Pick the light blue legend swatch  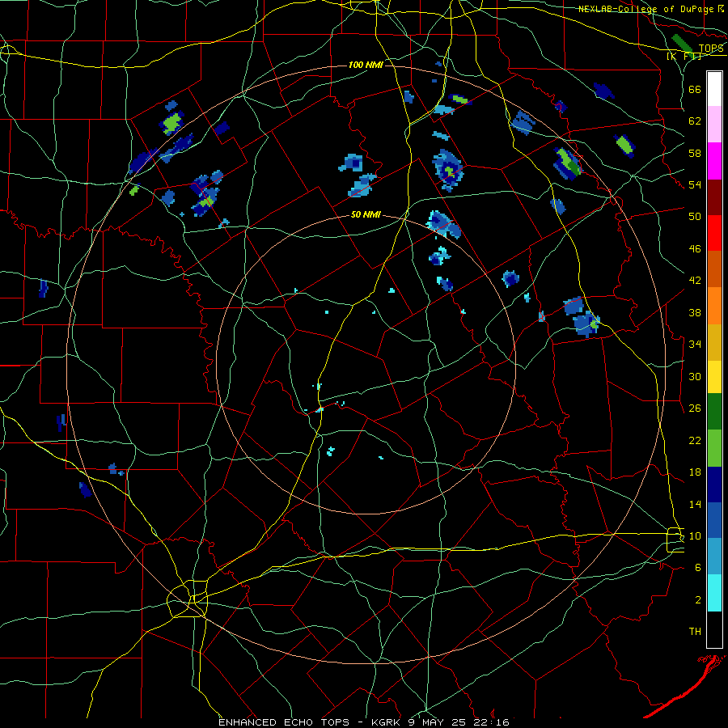point(714,557)
